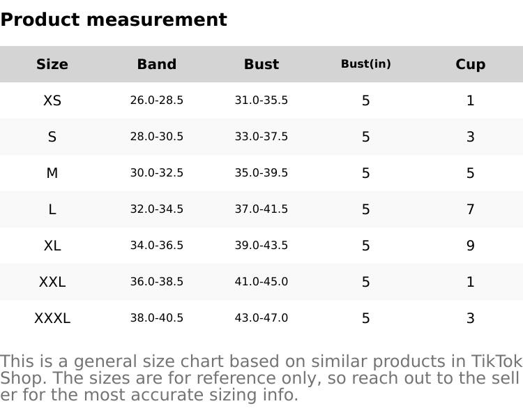Select the bust value 39.0-43.5
The image size is (523, 420).
261,246
